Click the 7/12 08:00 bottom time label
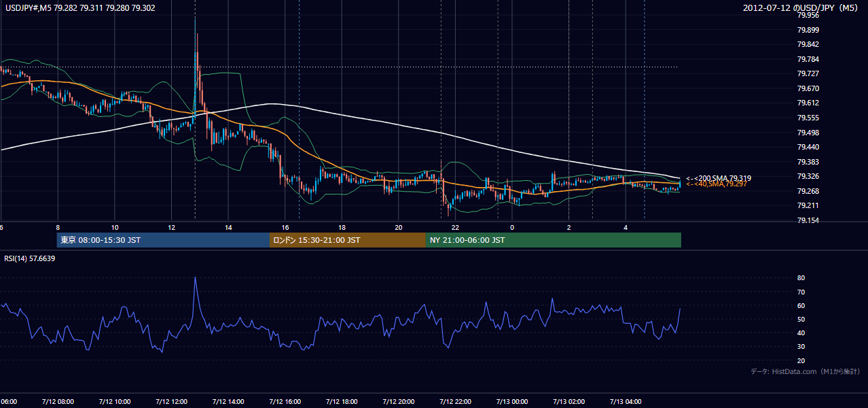This screenshot has height=408, width=868. pos(57,402)
